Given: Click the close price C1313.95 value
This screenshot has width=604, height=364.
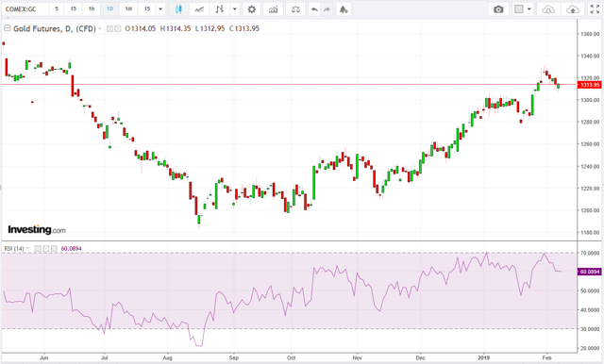Looking at the screenshot, I should pyautogui.click(x=244, y=28).
